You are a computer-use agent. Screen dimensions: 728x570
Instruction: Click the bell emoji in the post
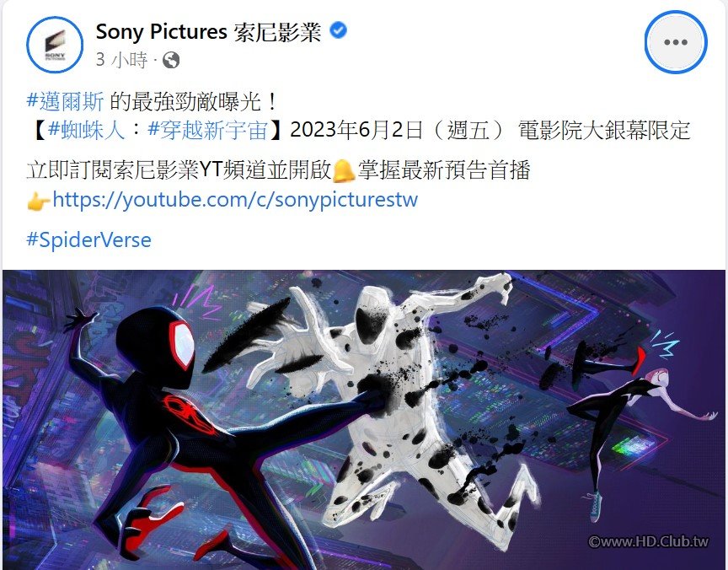click(x=344, y=171)
